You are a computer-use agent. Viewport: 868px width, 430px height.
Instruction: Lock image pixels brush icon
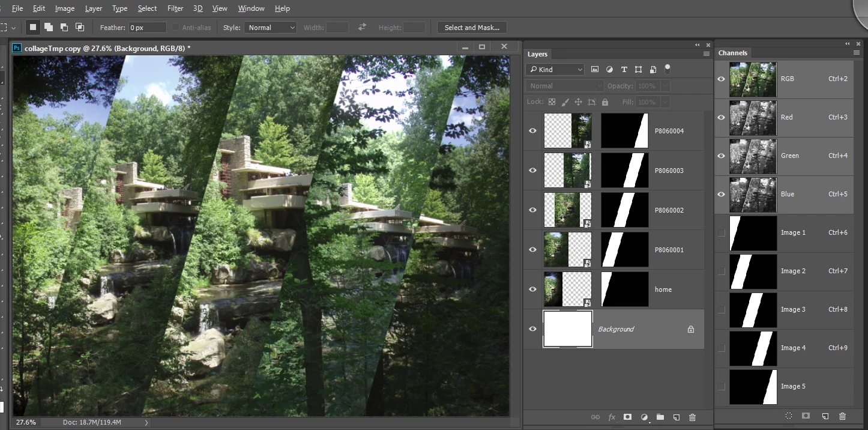click(x=565, y=102)
